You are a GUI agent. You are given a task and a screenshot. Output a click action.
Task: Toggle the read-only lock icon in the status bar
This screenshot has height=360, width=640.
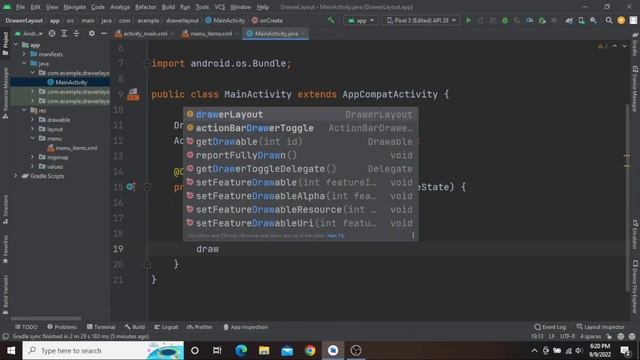pos(609,337)
